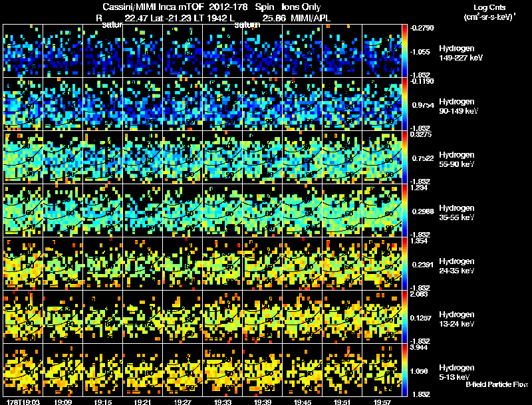Click the 1.354 scale value
Image resolution: width=532 pixels, height=405 pixels.
[x=419, y=241]
